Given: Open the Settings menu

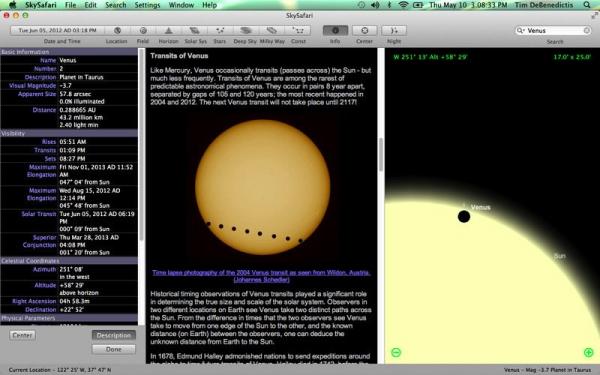Looking at the screenshot, I should (147, 5).
